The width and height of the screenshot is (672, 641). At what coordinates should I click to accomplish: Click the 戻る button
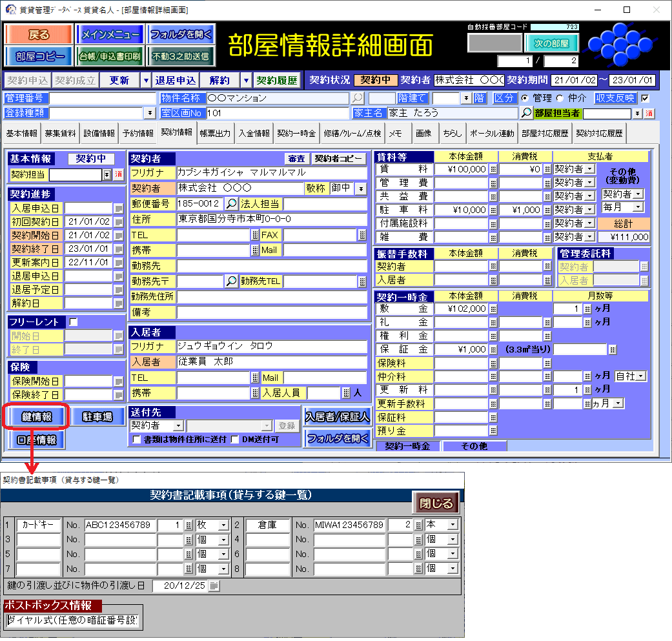coord(38,34)
